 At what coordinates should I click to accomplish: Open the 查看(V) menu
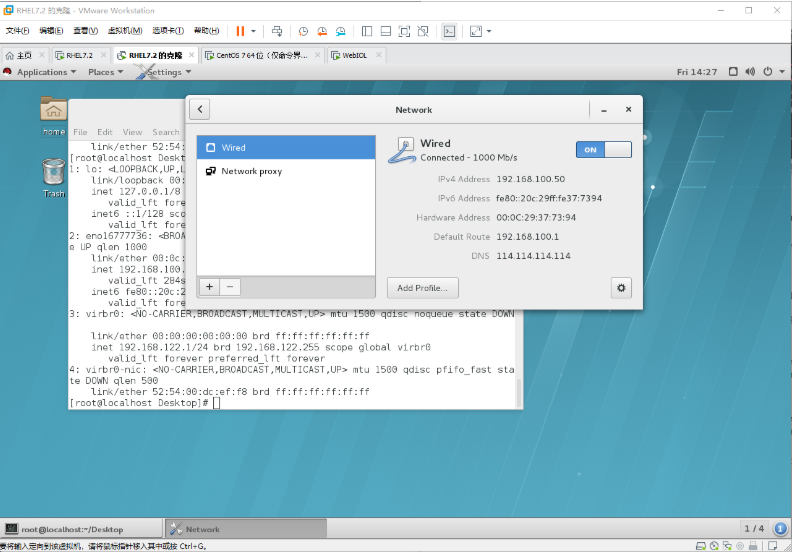click(x=85, y=31)
